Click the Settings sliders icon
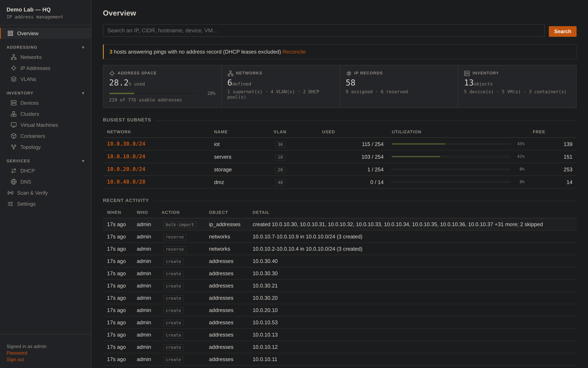Viewport: 588px width, 368px height. pyautogui.click(x=10, y=204)
